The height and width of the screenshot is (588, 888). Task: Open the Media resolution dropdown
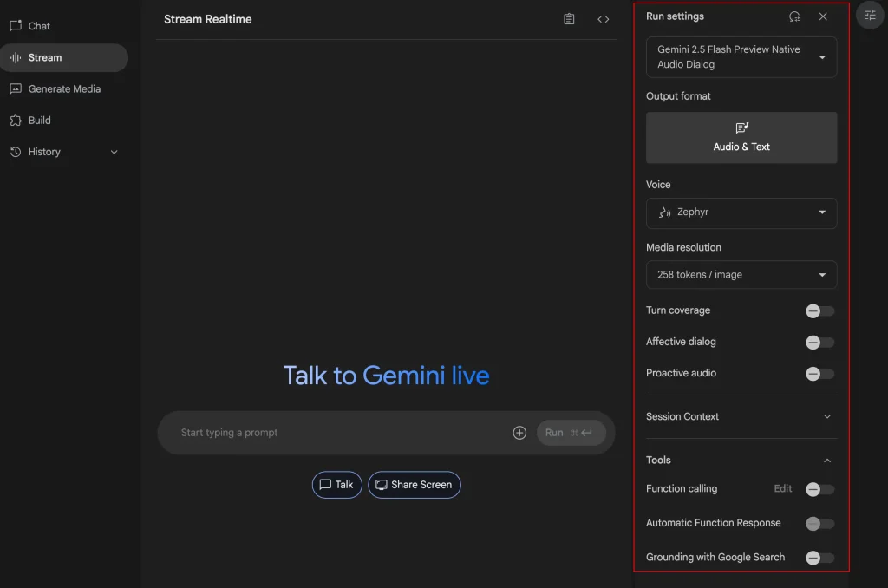pos(741,275)
